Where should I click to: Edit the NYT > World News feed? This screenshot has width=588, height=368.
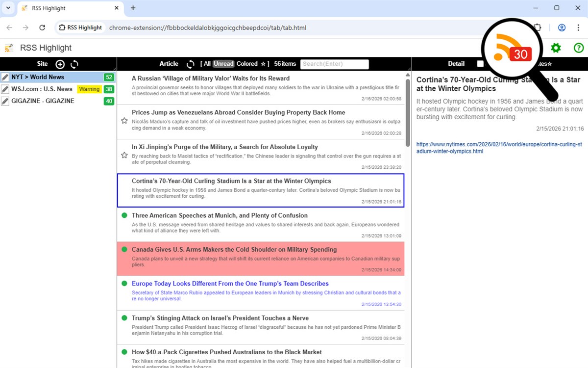(x=5, y=77)
